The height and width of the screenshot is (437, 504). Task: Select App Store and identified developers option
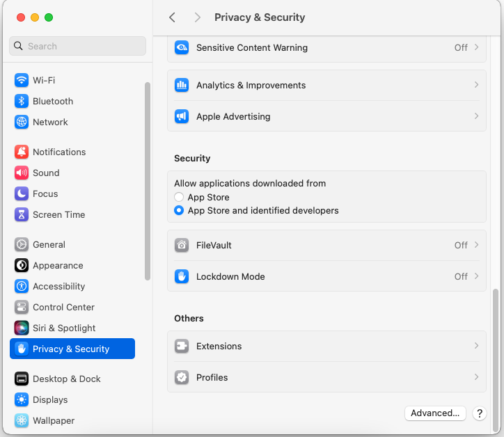coord(180,210)
